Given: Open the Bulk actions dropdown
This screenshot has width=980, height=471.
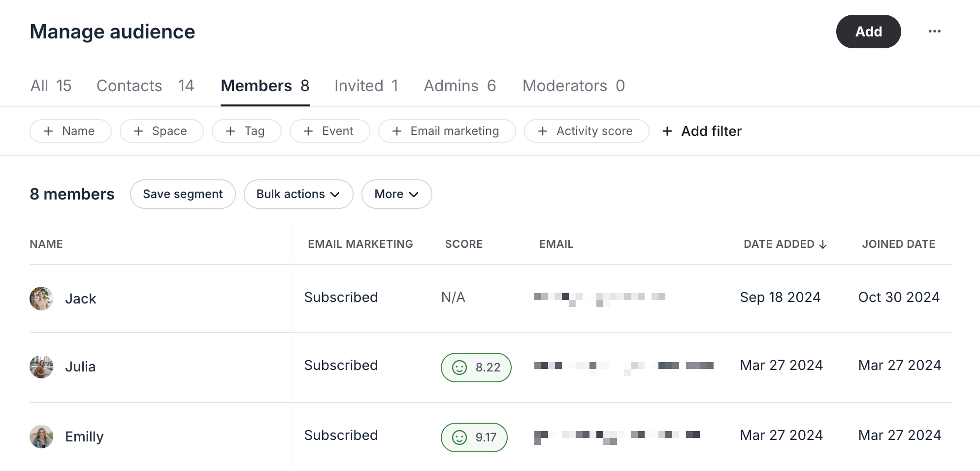Looking at the screenshot, I should point(298,194).
